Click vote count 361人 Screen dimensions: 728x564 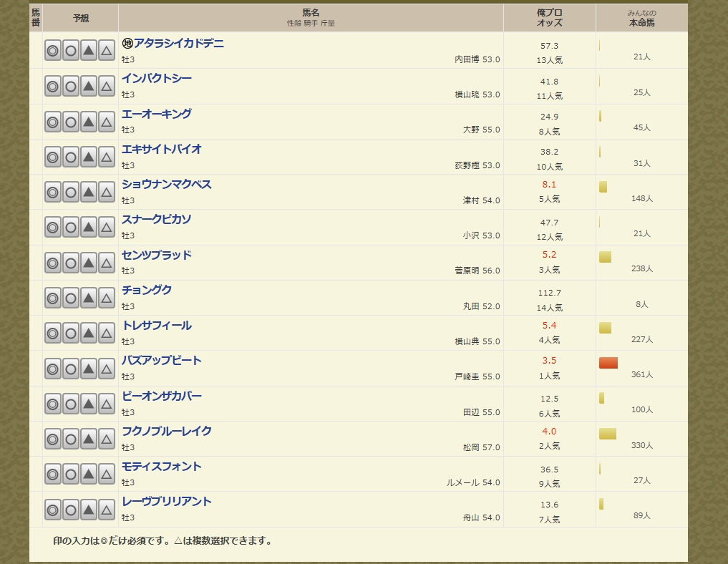click(642, 374)
